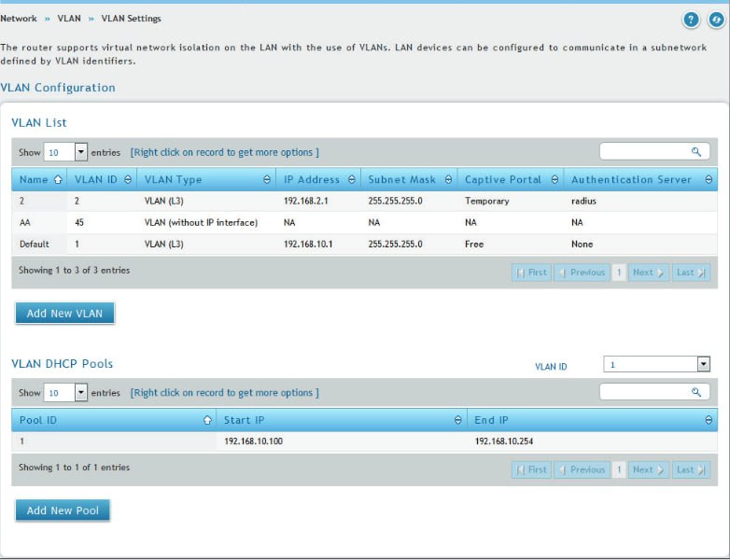Click the None authentication server cell

(x=582, y=244)
